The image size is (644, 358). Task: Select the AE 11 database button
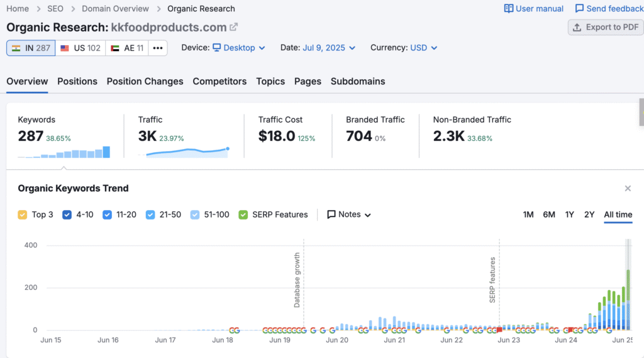[x=127, y=48]
